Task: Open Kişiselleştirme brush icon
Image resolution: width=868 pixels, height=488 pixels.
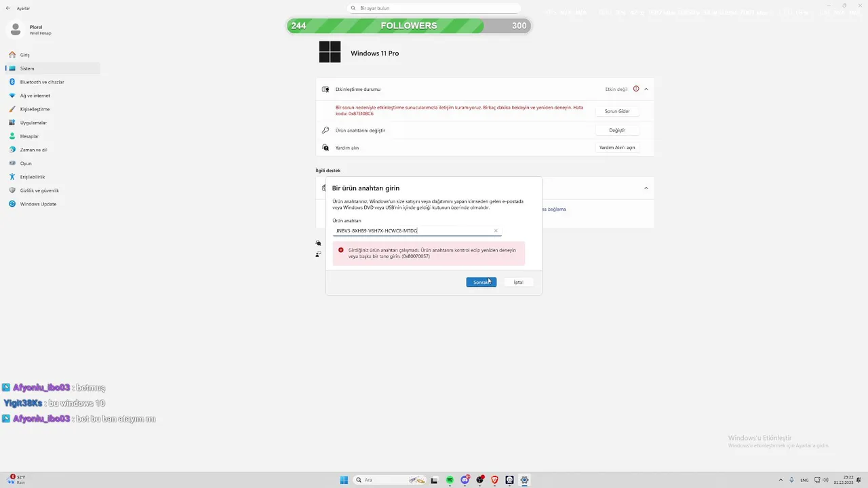Action: (12, 109)
